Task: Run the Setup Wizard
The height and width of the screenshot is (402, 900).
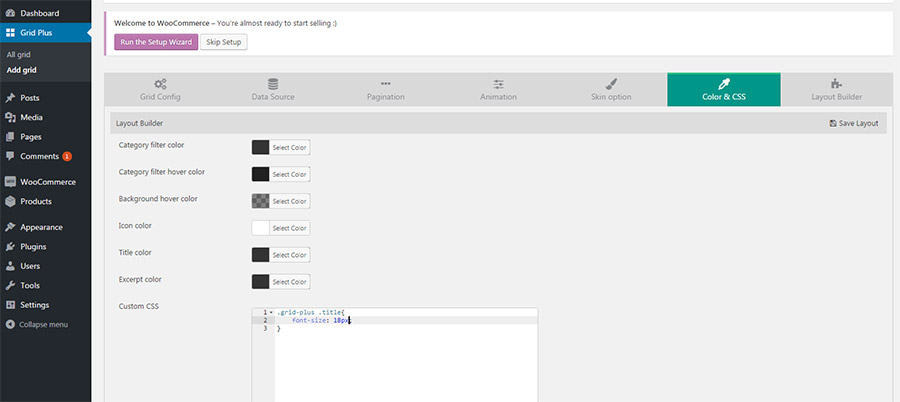Action: (155, 42)
